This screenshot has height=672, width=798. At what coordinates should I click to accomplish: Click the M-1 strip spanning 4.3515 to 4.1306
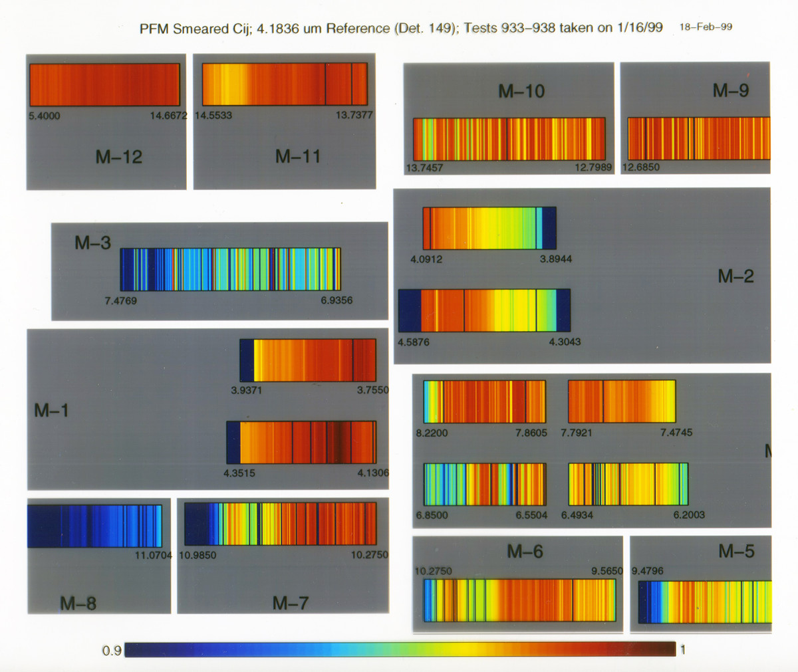click(301, 442)
